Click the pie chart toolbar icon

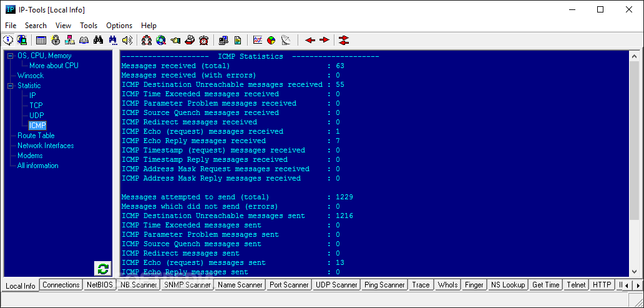[271, 40]
